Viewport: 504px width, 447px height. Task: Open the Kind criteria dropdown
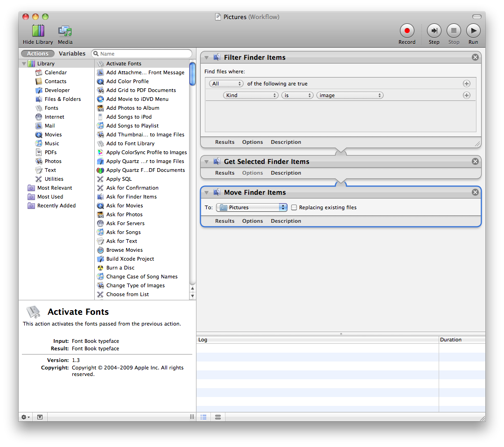(x=251, y=95)
